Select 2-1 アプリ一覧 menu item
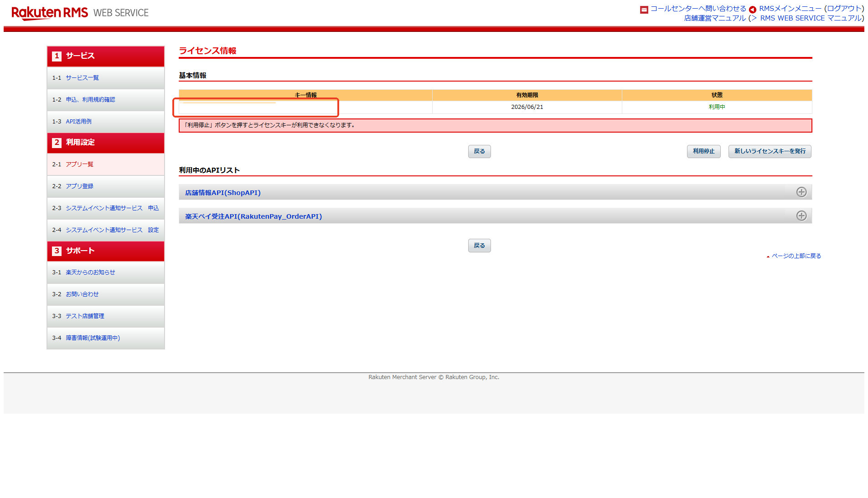 tap(106, 164)
